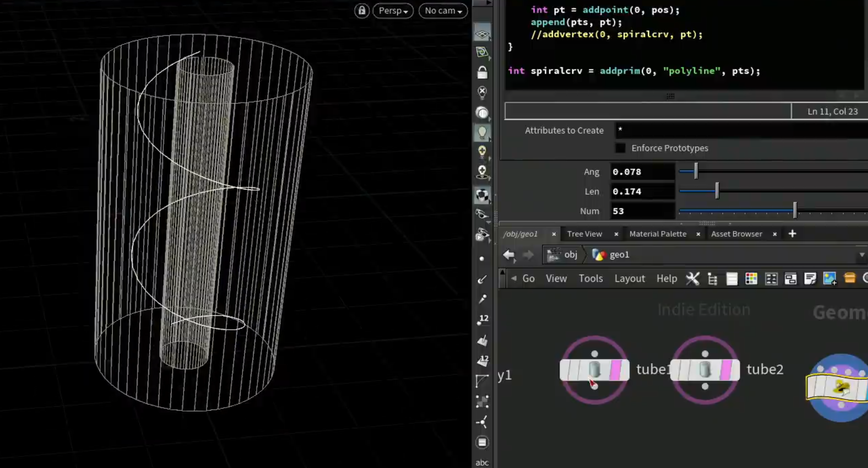The height and width of the screenshot is (468, 868).
Task: Toggle the headlight bulb icon in display toolbar
Action: (482, 132)
